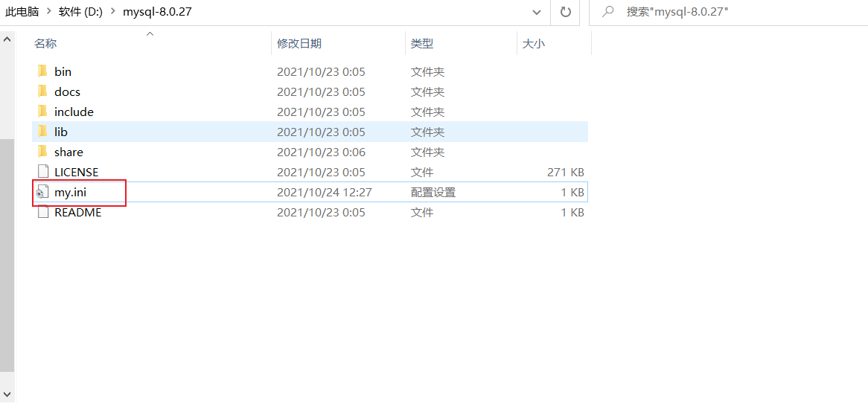
Task: Select the docs folder icon
Action: point(42,91)
